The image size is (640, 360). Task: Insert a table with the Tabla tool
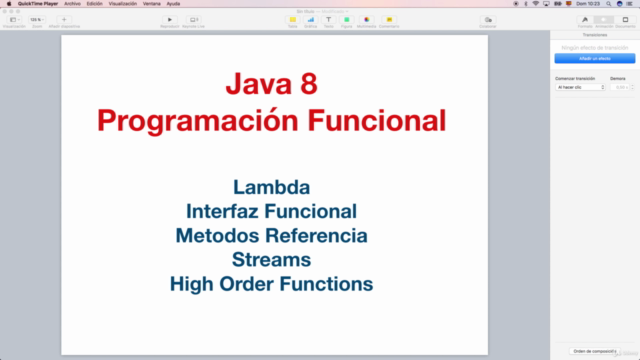(x=293, y=20)
